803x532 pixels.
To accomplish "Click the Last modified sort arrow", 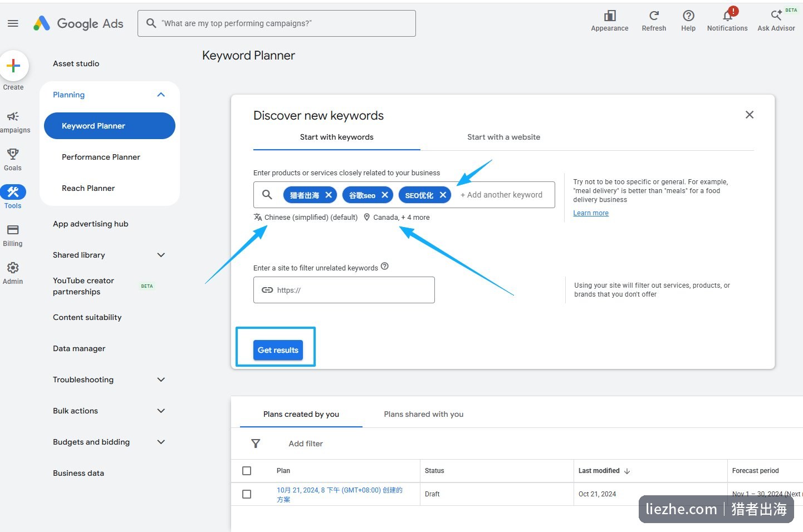I will pos(627,471).
